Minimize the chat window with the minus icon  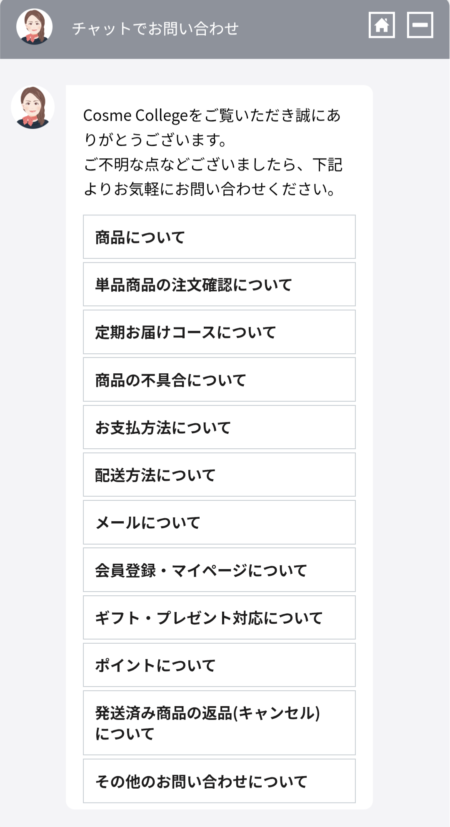pyautogui.click(x=420, y=25)
